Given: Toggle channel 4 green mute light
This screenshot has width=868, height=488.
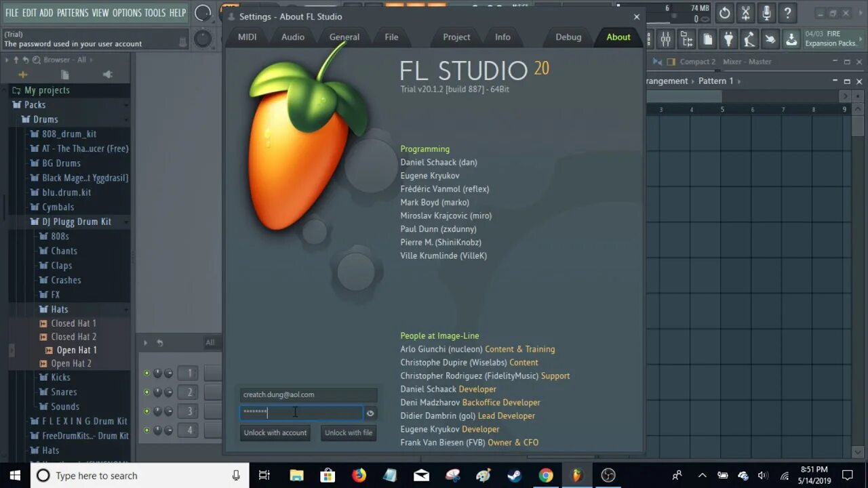Looking at the screenshot, I should pos(146,430).
